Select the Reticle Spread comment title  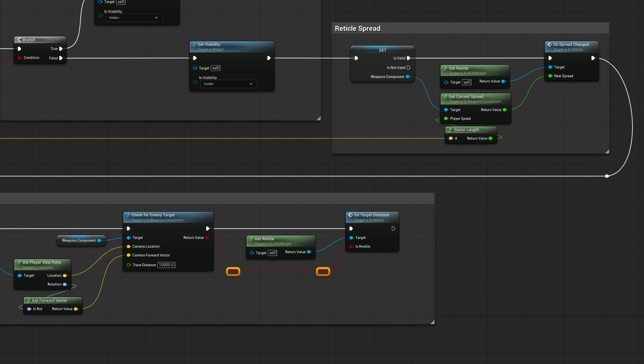coord(357,28)
